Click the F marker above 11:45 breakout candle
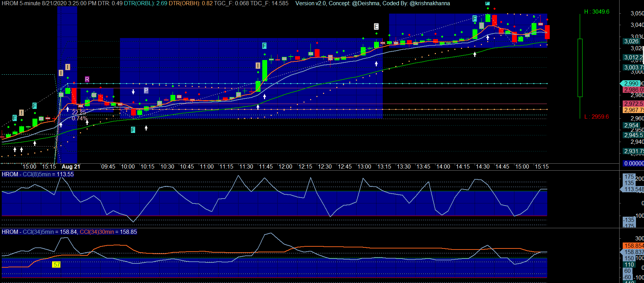The height and width of the screenshot is (283, 644). (x=264, y=46)
